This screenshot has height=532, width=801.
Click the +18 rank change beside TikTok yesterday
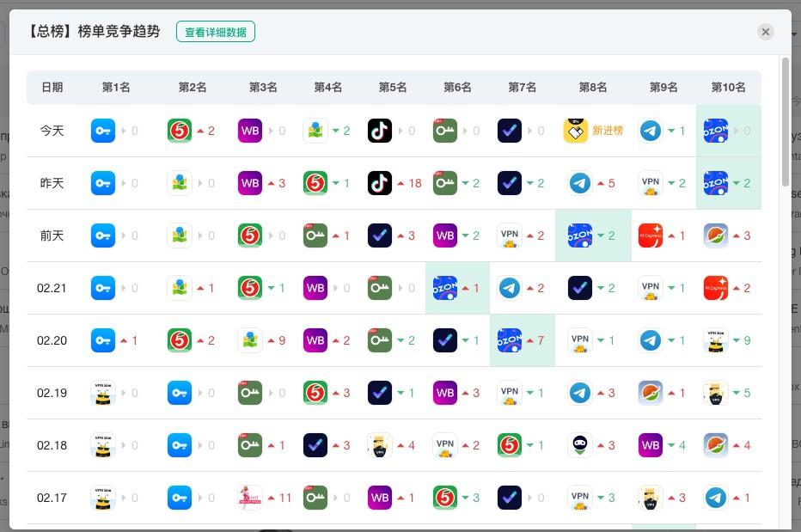point(410,183)
